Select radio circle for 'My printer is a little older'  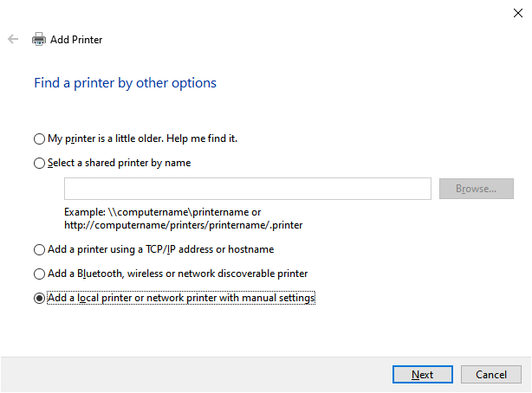pyautogui.click(x=39, y=139)
